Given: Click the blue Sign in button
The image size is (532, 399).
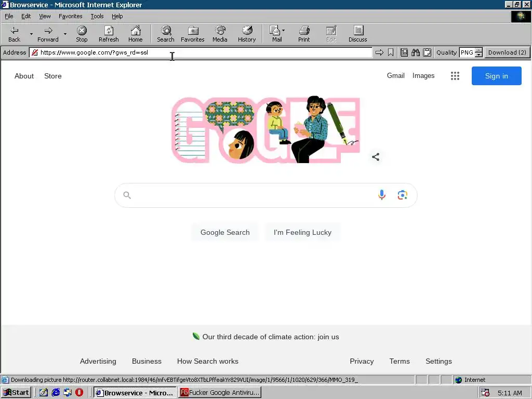Looking at the screenshot, I should (496, 76).
